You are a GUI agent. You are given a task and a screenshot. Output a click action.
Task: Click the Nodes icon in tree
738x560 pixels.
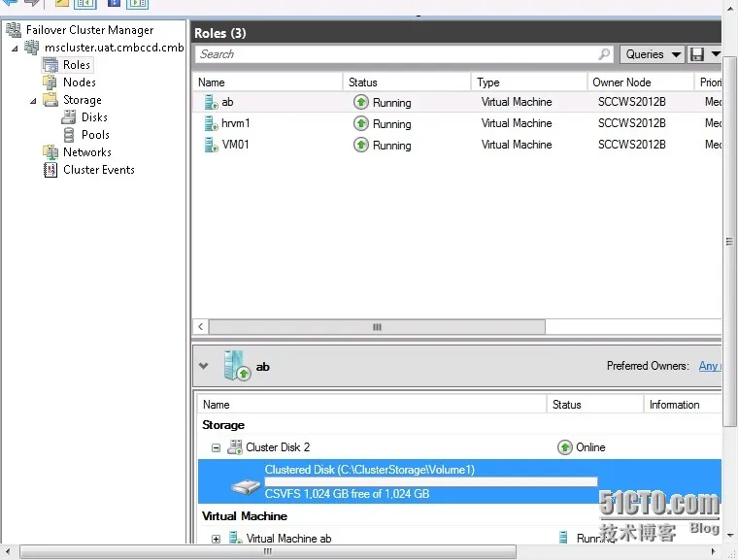[50, 82]
